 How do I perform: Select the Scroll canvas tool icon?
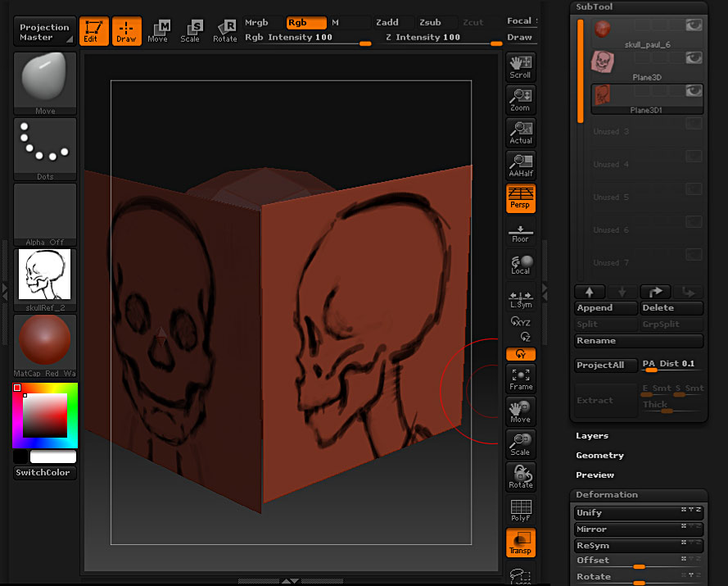tap(520, 66)
